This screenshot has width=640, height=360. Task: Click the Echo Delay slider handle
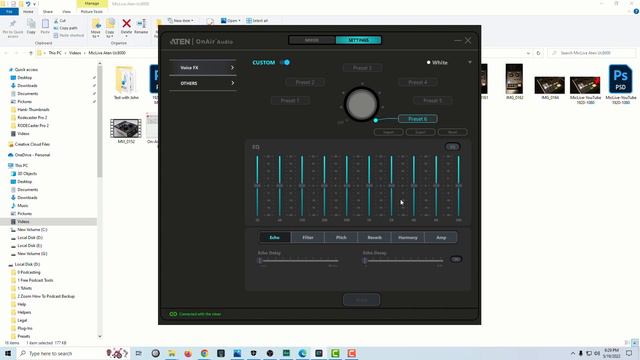[260, 260]
